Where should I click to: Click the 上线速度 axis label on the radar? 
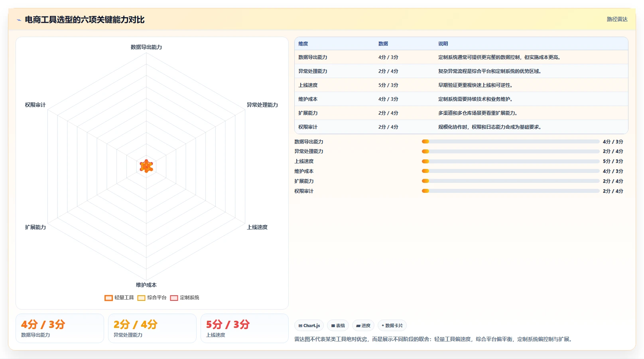coord(257,227)
